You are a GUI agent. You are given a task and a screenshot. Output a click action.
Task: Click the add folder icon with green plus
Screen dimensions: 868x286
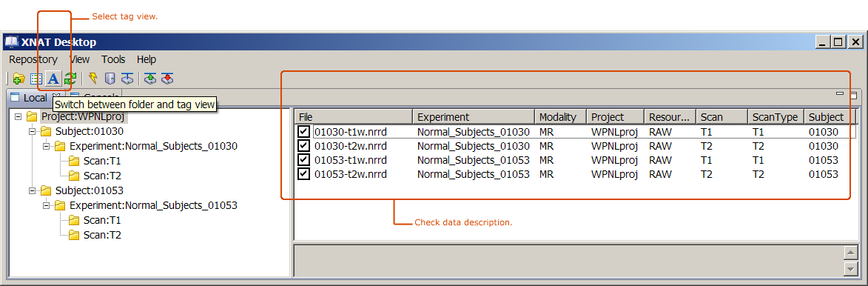tap(18, 79)
